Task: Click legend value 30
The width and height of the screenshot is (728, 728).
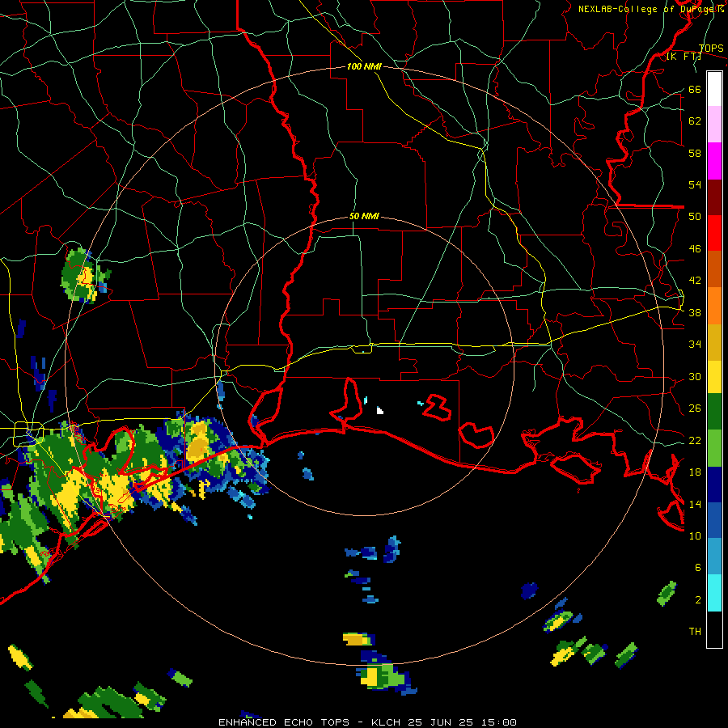Action: click(x=695, y=376)
